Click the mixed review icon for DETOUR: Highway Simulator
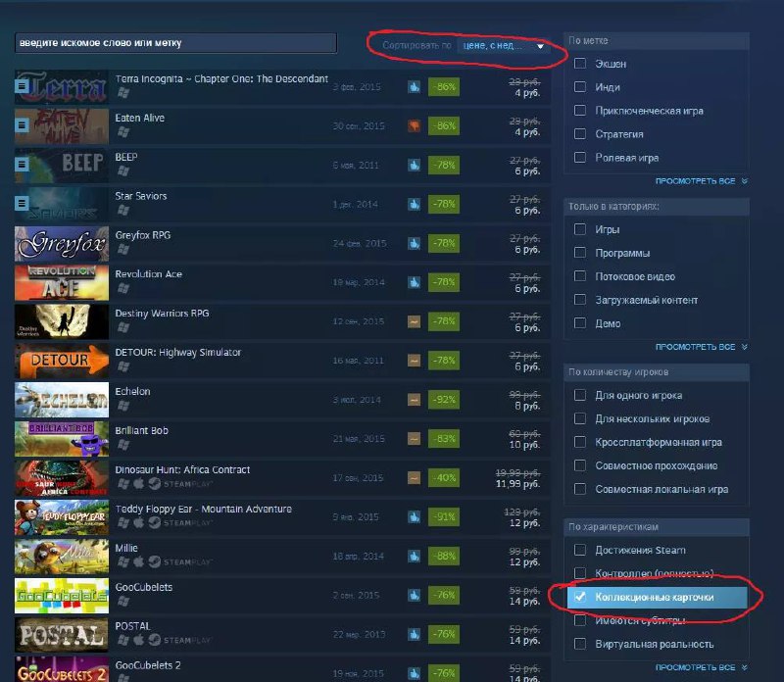The height and width of the screenshot is (682, 784). coord(414,361)
